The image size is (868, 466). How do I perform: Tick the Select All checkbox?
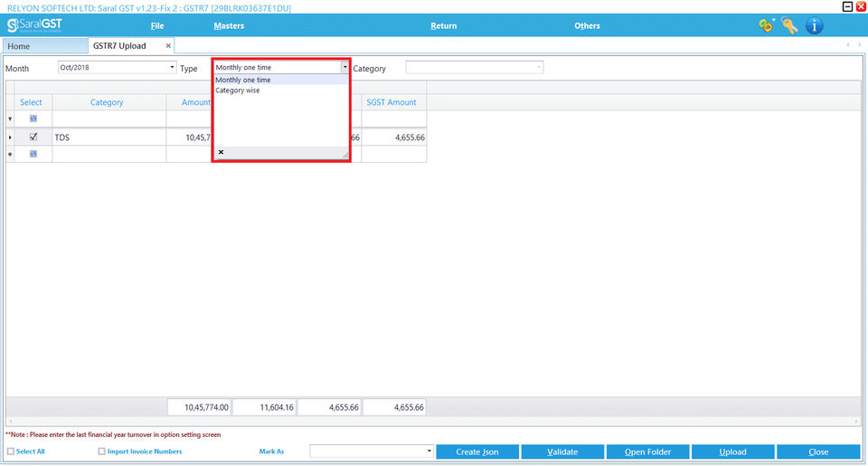[x=11, y=452]
